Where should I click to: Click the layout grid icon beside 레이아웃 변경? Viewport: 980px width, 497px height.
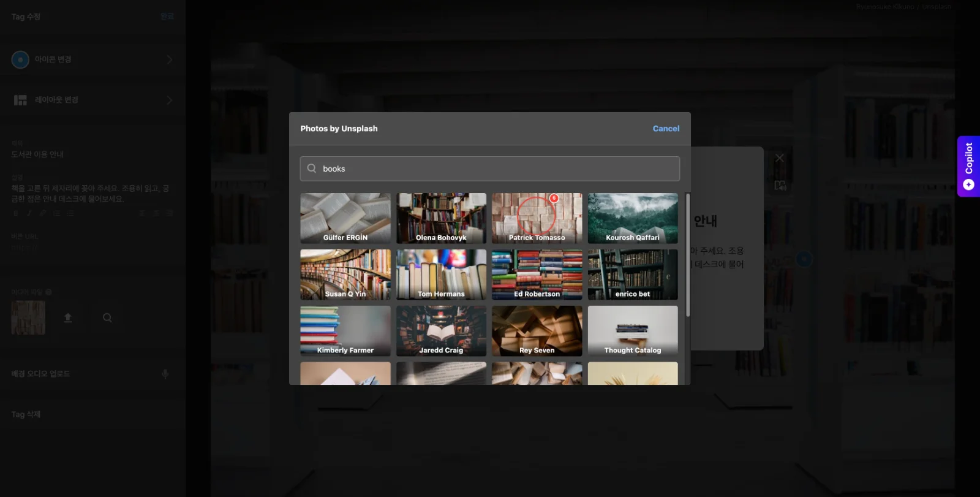pyautogui.click(x=20, y=100)
